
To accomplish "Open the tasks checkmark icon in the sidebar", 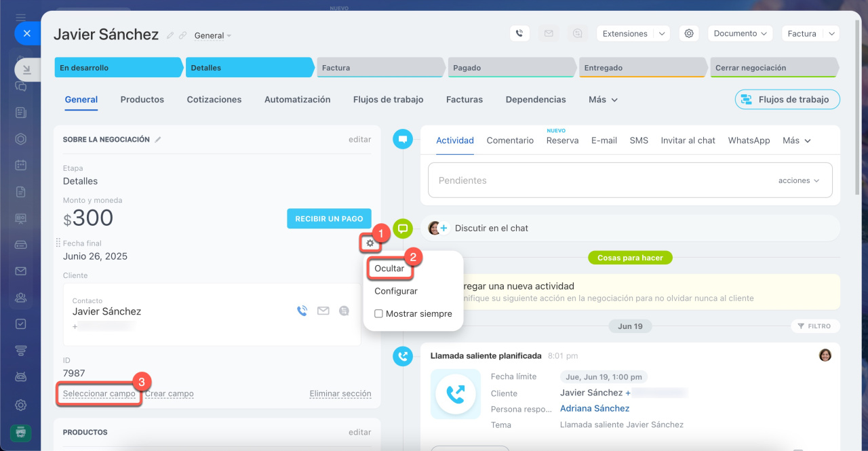I will point(21,323).
